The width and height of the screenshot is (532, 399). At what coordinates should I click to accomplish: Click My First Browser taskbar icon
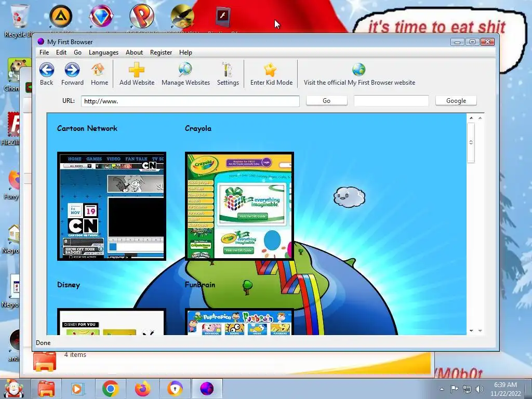click(x=207, y=389)
